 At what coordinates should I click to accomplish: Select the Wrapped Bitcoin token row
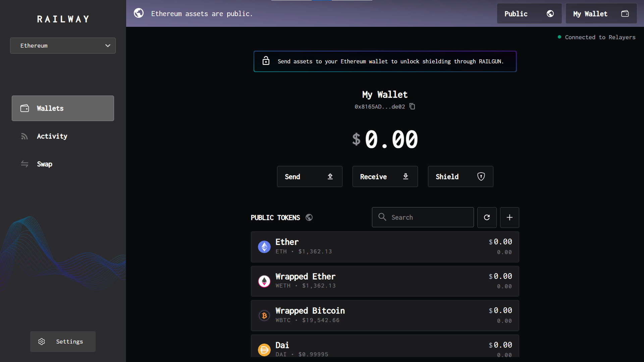[x=385, y=315]
